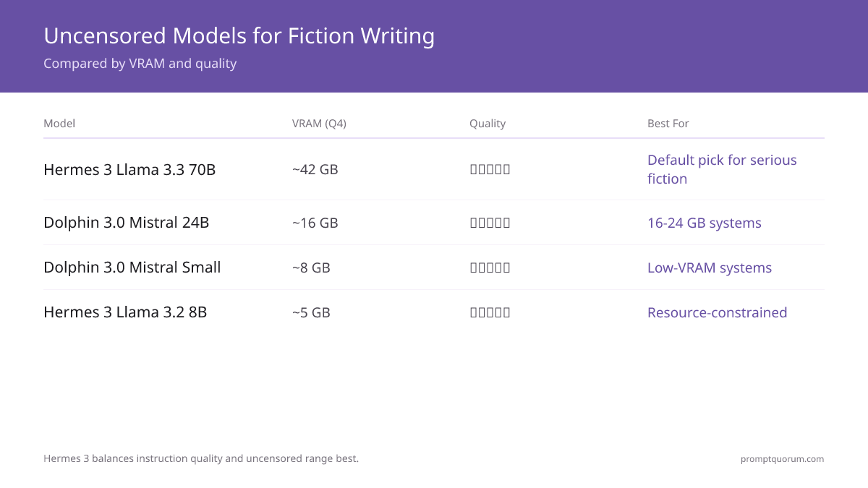
Task: Click the ~5 GB VRAM value
Action: tap(311, 312)
